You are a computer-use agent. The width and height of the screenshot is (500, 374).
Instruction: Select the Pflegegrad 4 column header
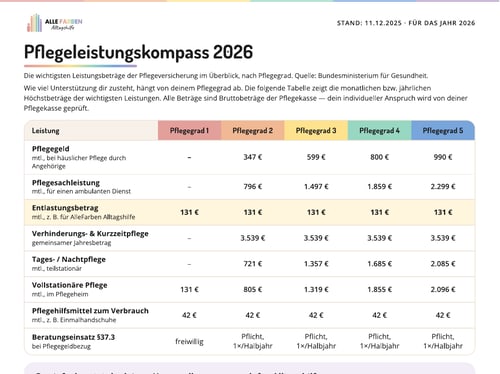[379, 131]
